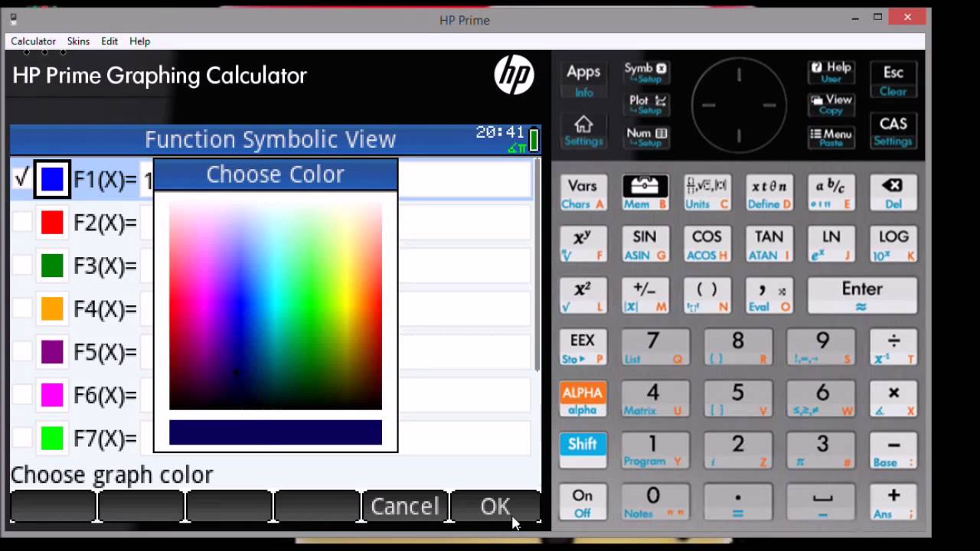Open the Help menu
The width and height of the screenshot is (980, 551).
tap(139, 41)
